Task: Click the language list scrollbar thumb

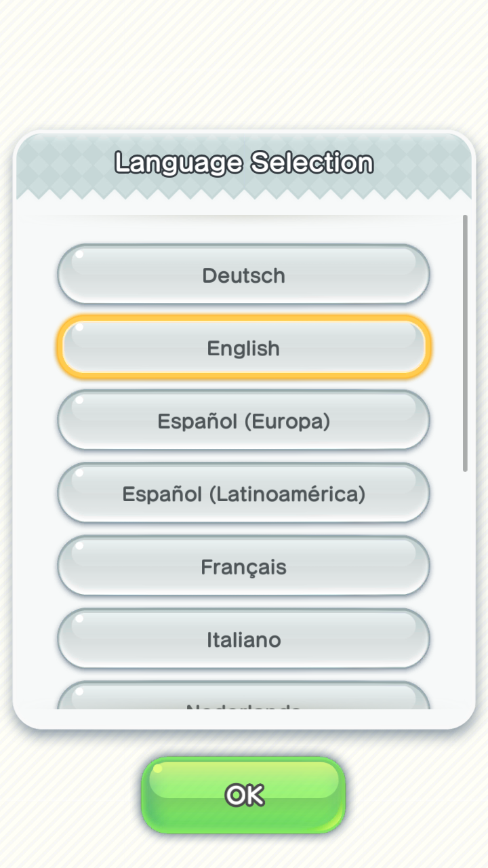Action: pos(465,342)
